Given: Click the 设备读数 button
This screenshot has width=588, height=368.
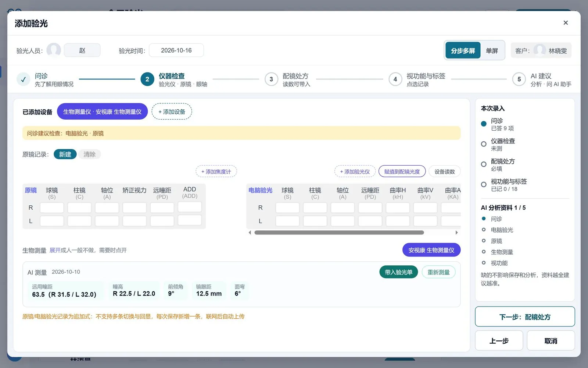Looking at the screenshot, I should 445,171.
